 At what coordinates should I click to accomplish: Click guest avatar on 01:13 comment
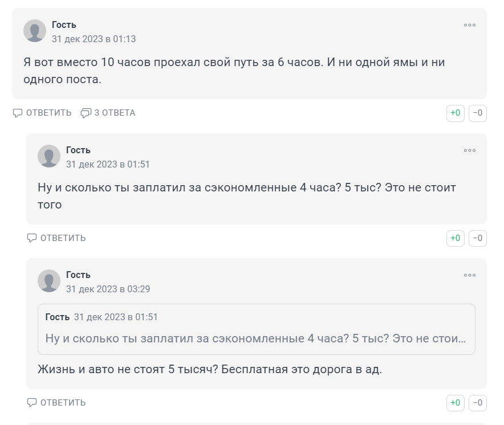[x=35, y=31]
